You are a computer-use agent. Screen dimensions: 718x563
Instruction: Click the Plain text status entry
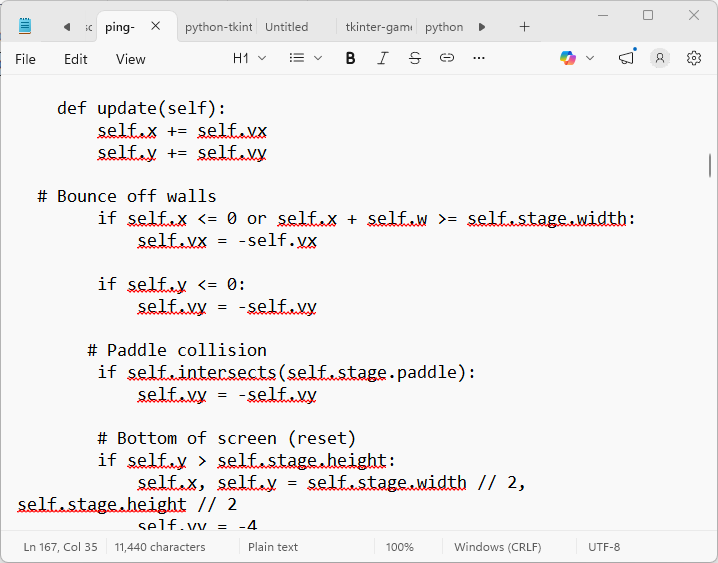coord(273,547)
